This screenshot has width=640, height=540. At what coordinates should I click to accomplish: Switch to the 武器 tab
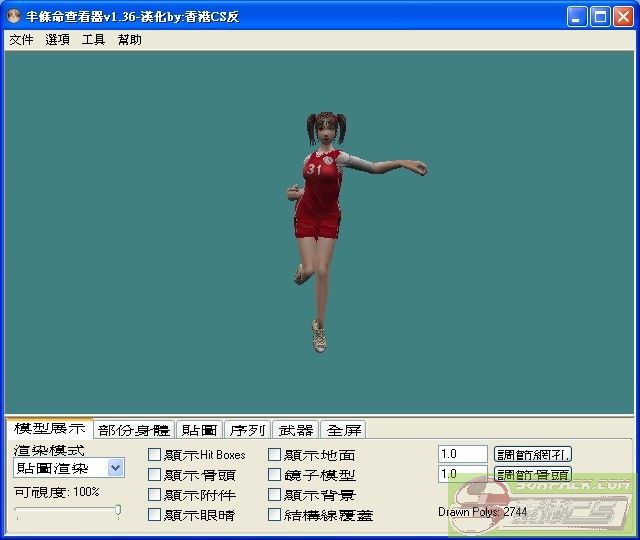point(297,430)
